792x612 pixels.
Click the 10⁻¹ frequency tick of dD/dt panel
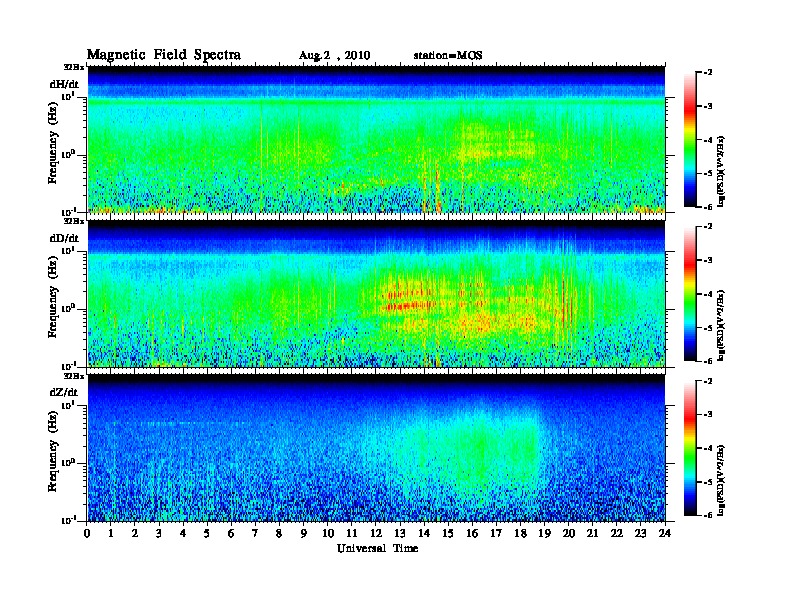pos(67,367)
